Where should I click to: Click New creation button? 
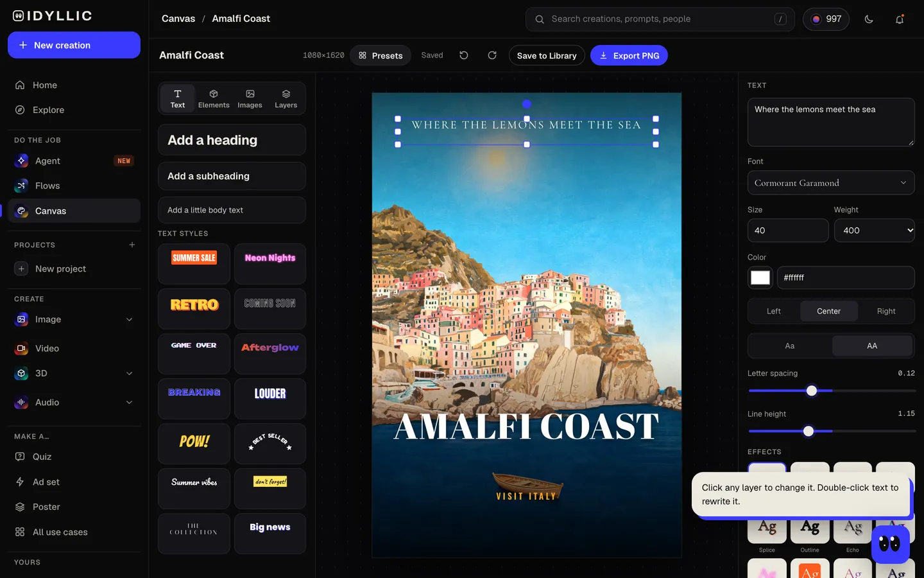(x=74, y=45)
